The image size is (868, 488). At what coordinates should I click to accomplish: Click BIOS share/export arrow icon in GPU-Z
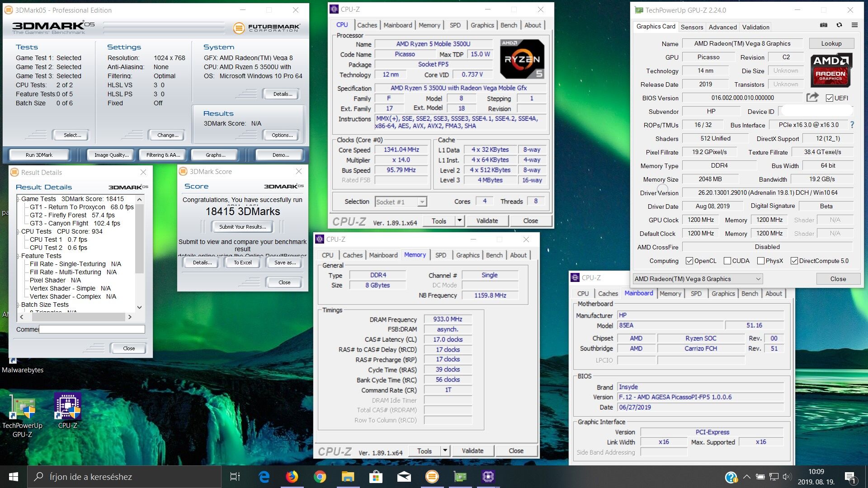(812, 97)
